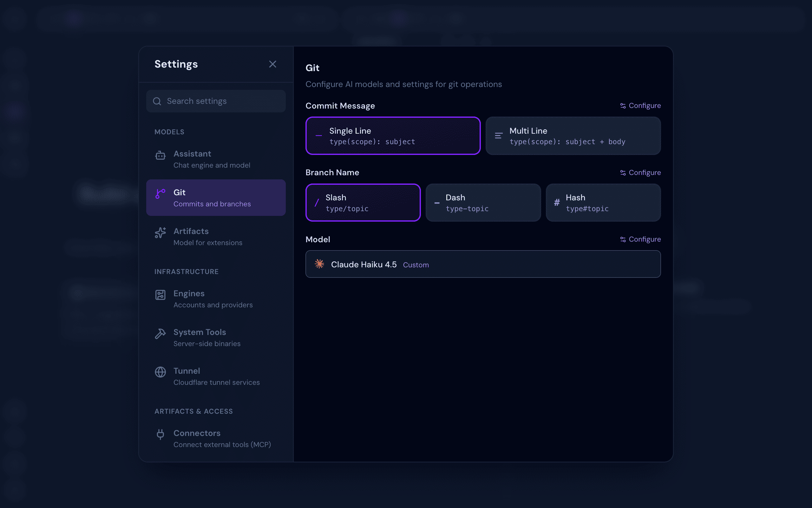
Task: Click the Assistant robot icon
Action: 160,155
